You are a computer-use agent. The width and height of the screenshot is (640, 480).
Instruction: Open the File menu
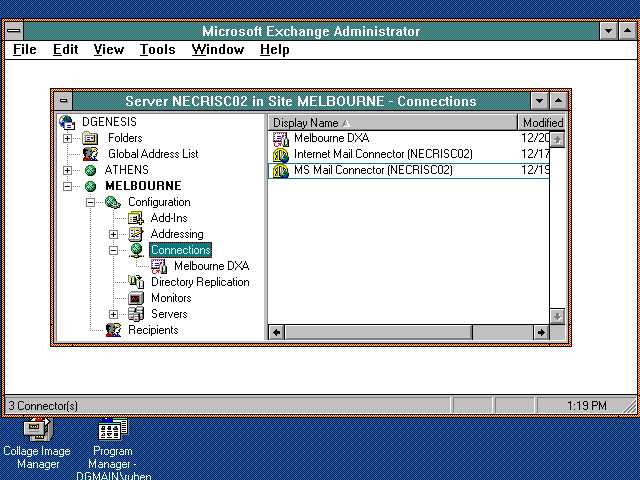pyautogui.click(x=24, y=49)
